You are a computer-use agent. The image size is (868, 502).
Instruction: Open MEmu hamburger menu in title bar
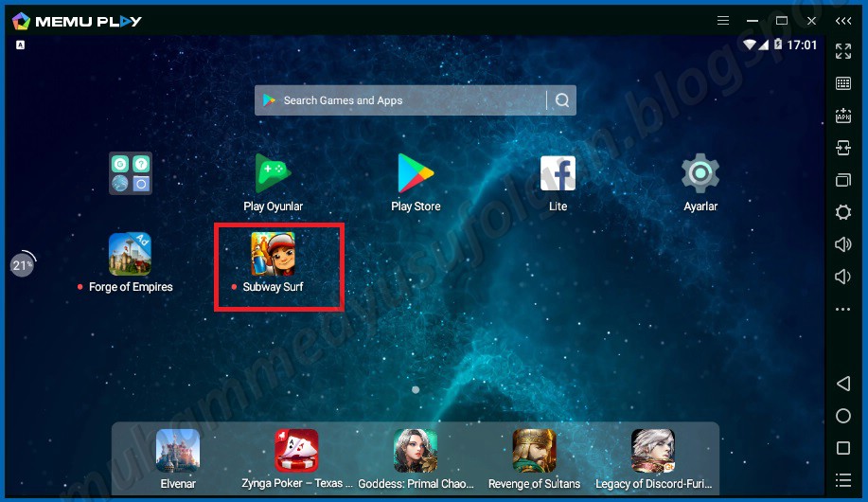[x=723, y=21]
